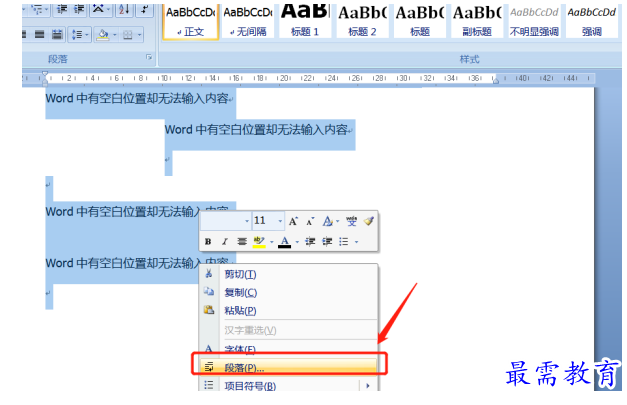Click decrease indent in mini toolbar
The width and height of the screenshot is (627, 405).
coord(310,241)
